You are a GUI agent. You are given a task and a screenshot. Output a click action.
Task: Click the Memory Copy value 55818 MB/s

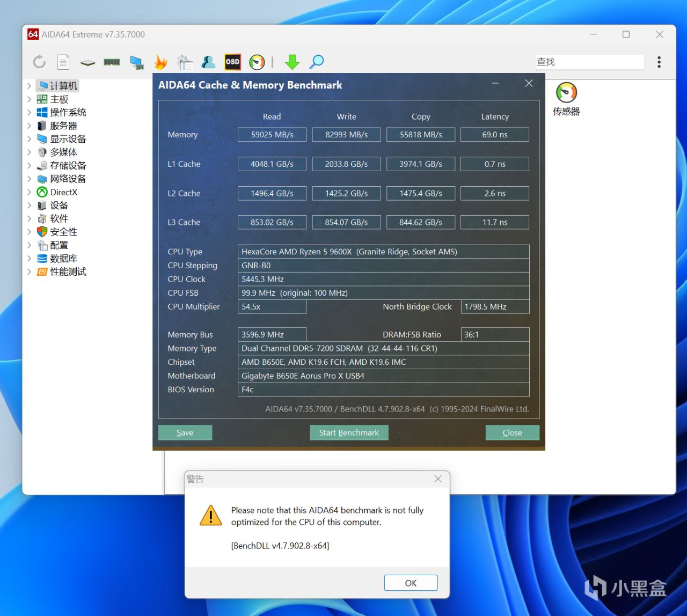pos(421,135)
